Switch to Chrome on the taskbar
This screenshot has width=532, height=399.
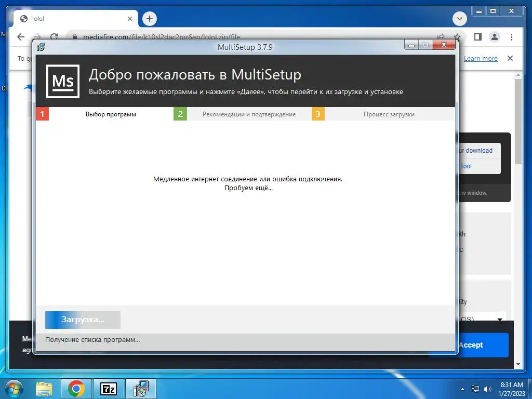(x=76, y=389)
